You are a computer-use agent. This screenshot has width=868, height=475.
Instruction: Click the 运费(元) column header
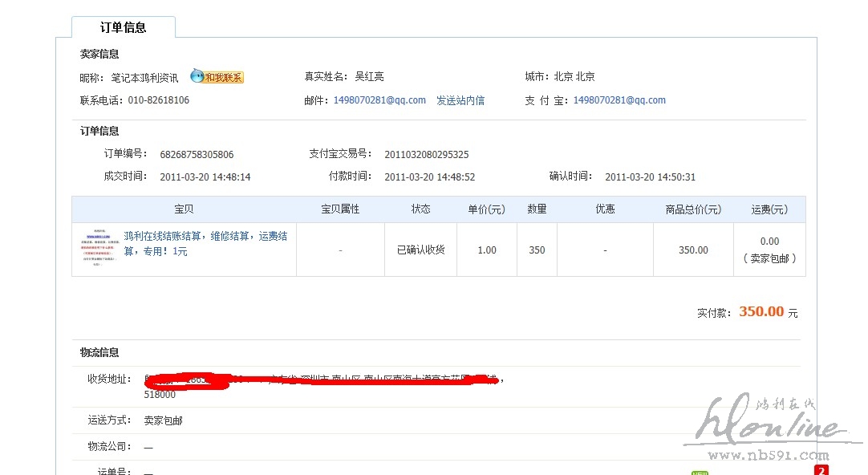pyautogui.click(x=769, y=209)
